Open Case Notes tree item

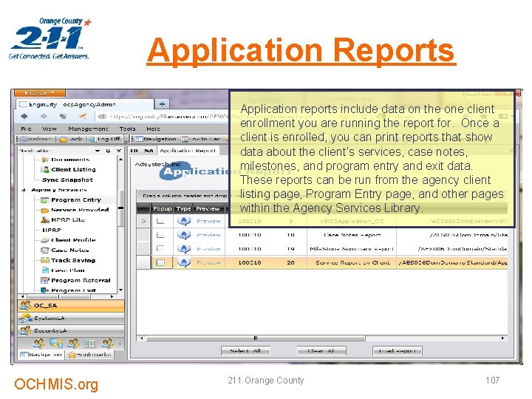65,250
